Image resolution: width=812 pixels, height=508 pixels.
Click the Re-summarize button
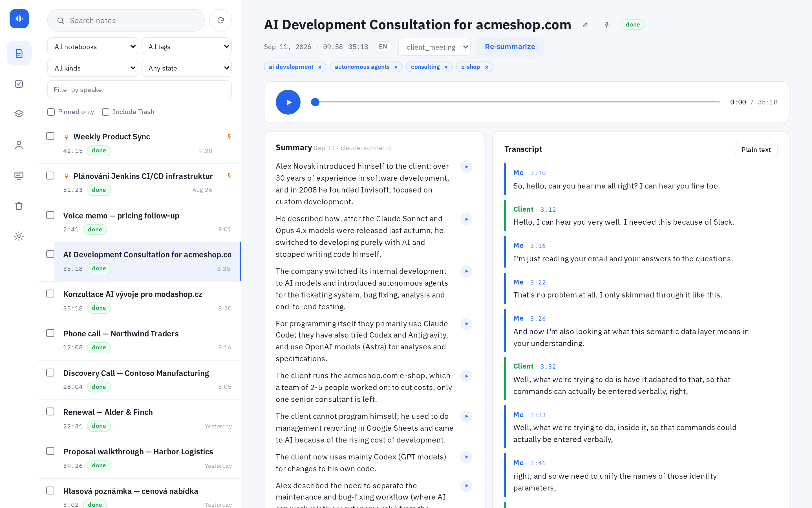[x=510, y=47]
